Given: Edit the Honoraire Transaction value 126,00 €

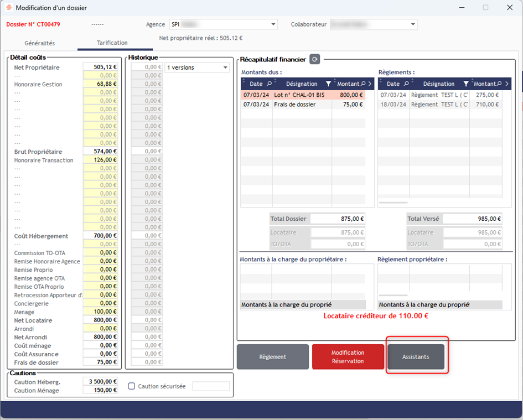Looking at the screenshot, I should pos(100,160).
